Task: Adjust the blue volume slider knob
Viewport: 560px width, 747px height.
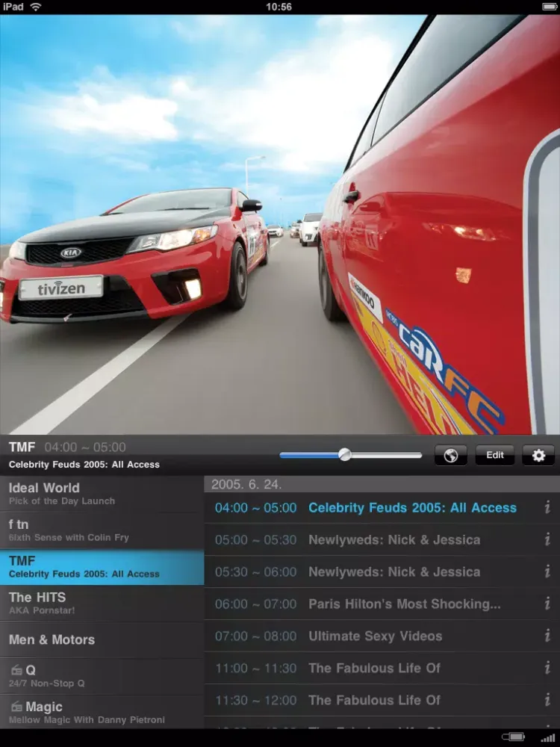Action: point(344,454)
